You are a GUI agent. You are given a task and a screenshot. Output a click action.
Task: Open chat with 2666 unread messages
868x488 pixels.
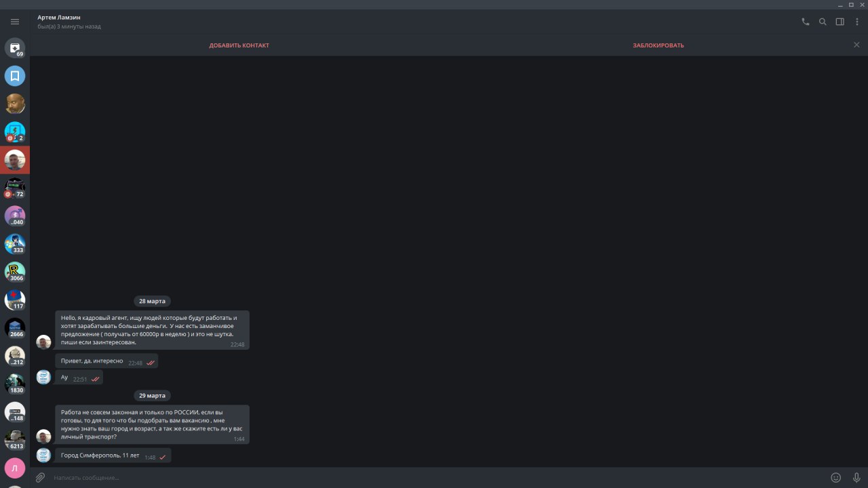pos(15,328)
